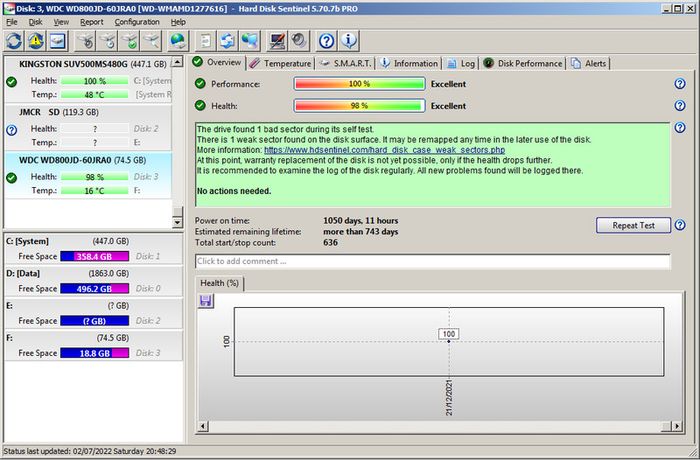Click the floppy save icon on health chart
Viewport: 700px width, 460px height.
[x=206, y=301]
